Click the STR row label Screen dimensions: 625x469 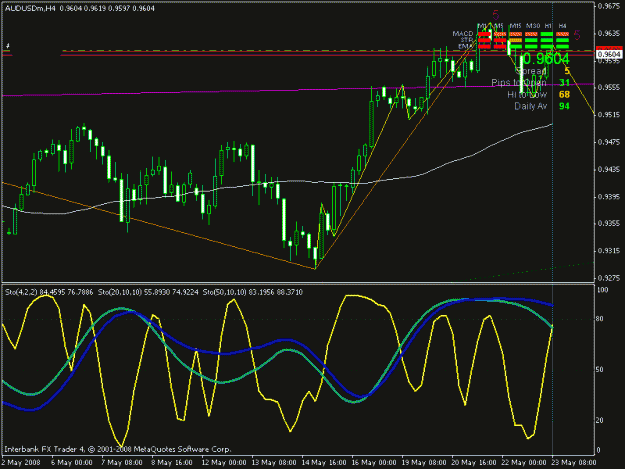pos(467,40)
